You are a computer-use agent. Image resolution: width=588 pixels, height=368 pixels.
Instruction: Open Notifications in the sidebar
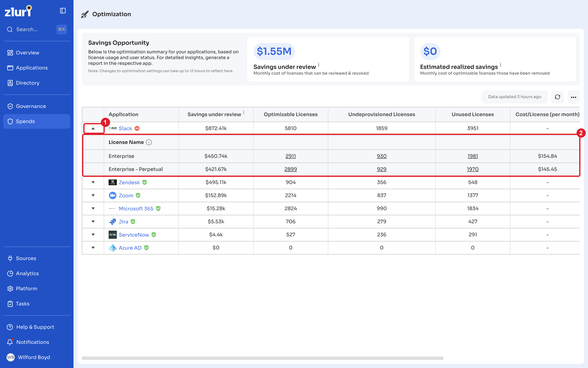[37, 342]
